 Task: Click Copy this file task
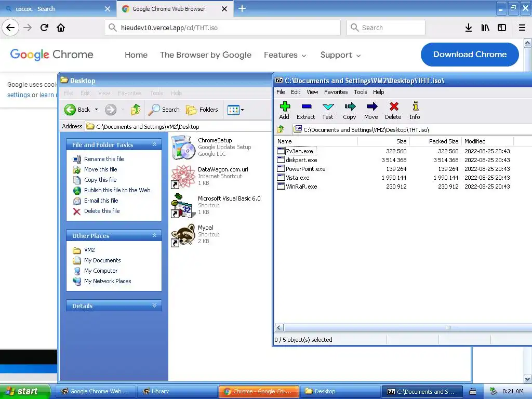pos(100,179)
